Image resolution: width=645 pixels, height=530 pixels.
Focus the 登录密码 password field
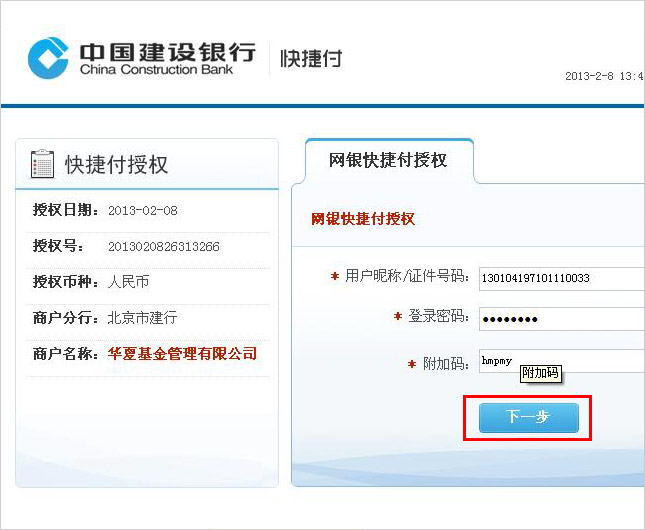pos(561,318)
